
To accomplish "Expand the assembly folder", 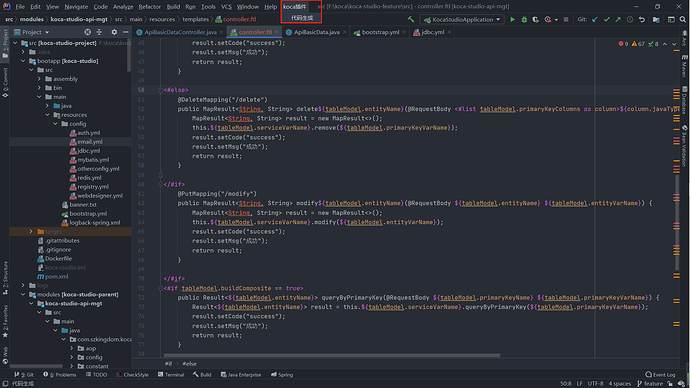I will [x=39, y=79].
